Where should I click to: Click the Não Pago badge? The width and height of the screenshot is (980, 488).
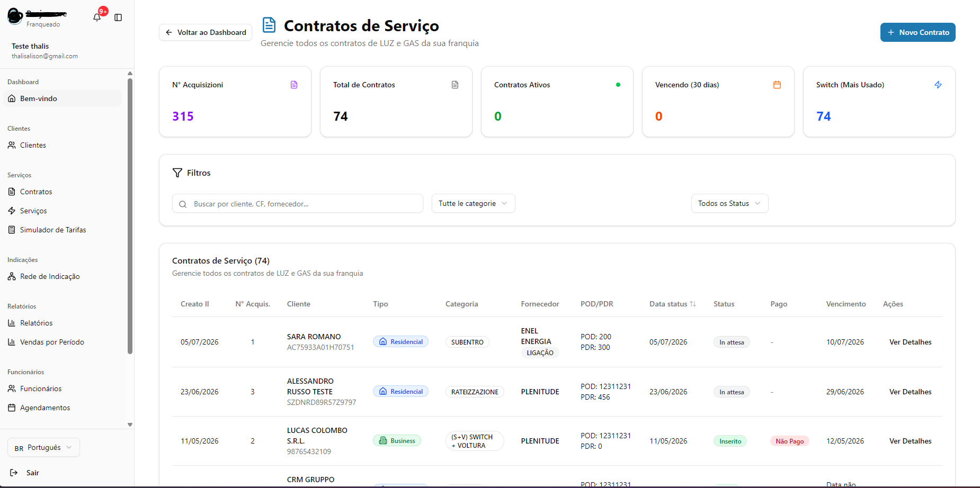789,441
